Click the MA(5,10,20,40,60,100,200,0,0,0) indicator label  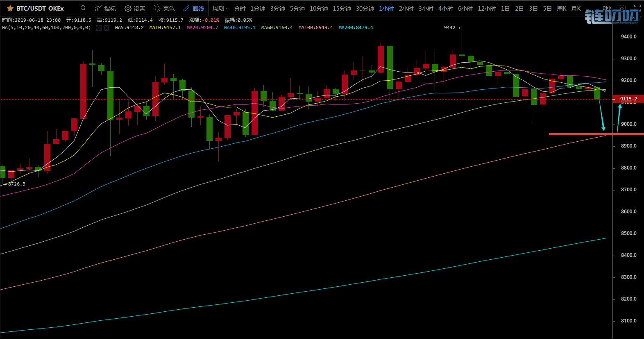click(x=46, y=27)
